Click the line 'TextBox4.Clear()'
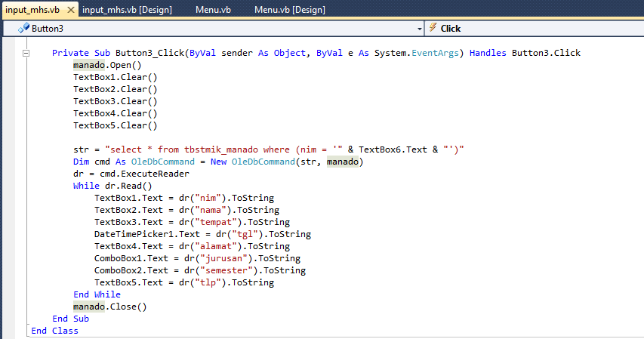644x339 pixels. [x=116, y=113]
